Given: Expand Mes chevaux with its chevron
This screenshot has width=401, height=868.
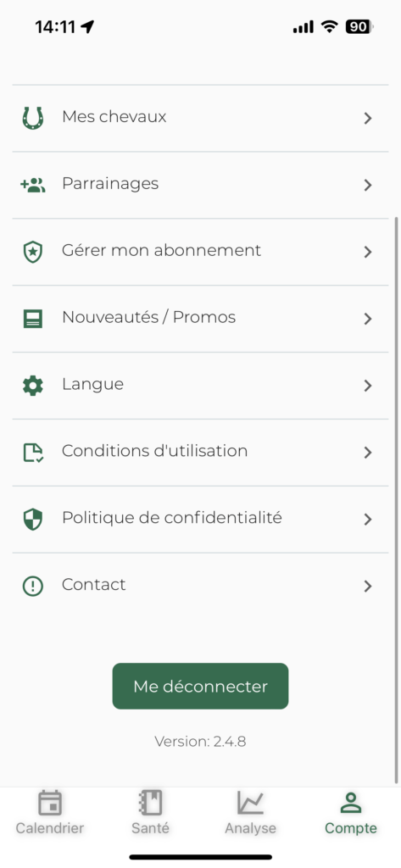Looking at the screenshot, I should (368, 118).
